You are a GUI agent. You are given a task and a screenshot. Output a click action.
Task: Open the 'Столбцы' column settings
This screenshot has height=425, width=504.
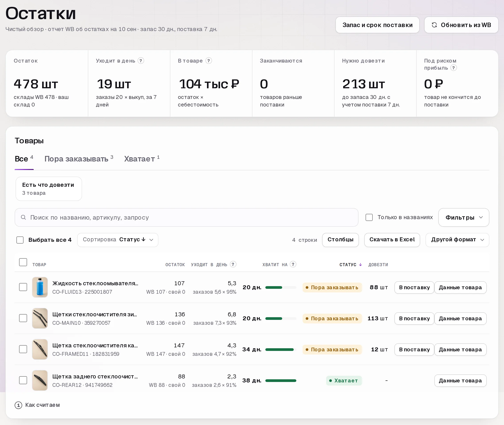click(x=341, y=240)
